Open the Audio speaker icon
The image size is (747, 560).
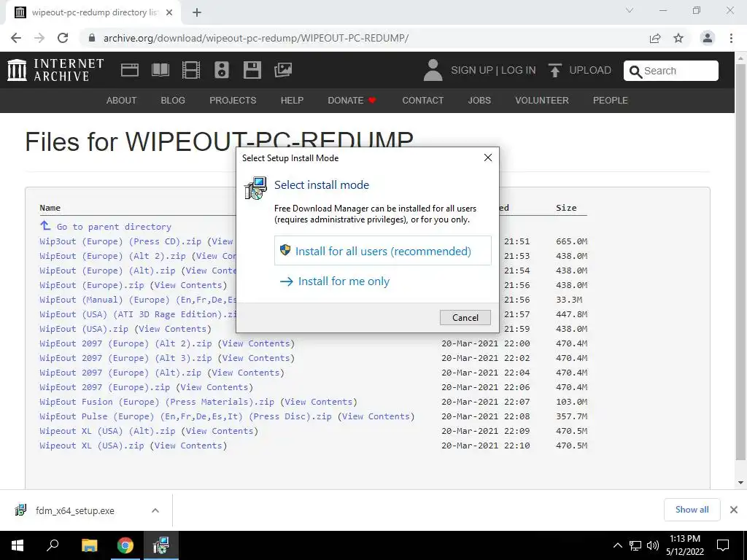point(222,70)
